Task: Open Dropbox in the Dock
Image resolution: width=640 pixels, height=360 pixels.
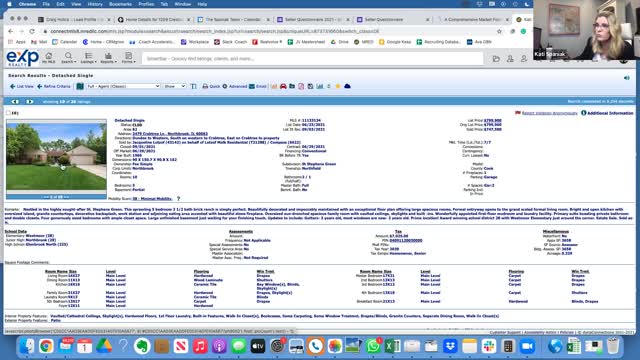Action: click(451, 346)
